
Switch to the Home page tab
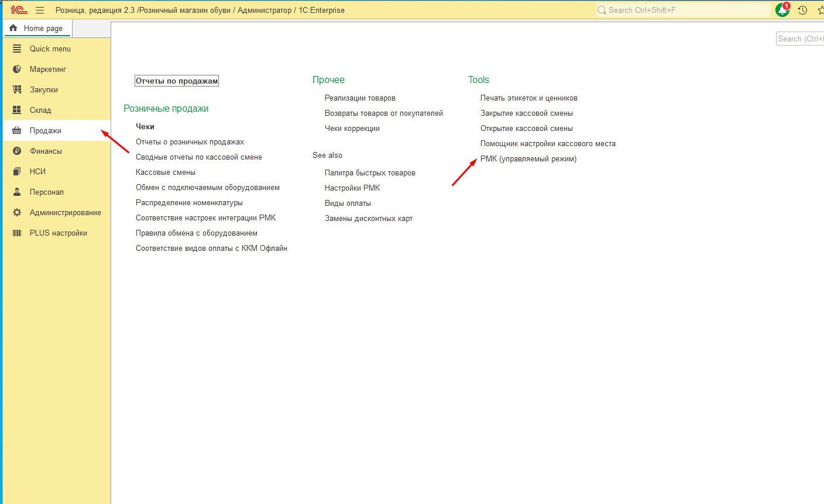coord(37,28)
